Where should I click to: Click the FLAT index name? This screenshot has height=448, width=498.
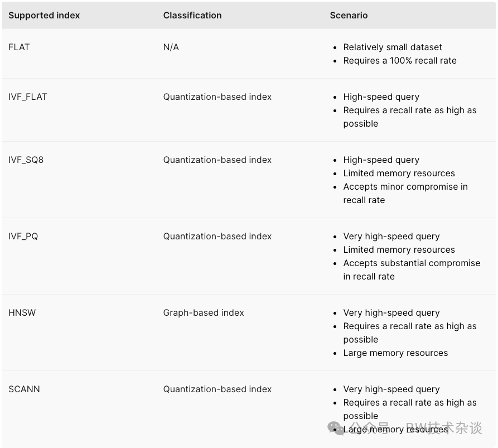[19, 47]
